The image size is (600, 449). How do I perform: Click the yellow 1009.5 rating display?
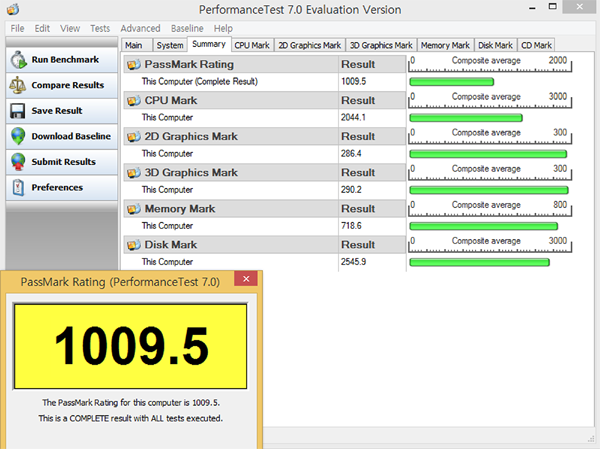point(130,346)
